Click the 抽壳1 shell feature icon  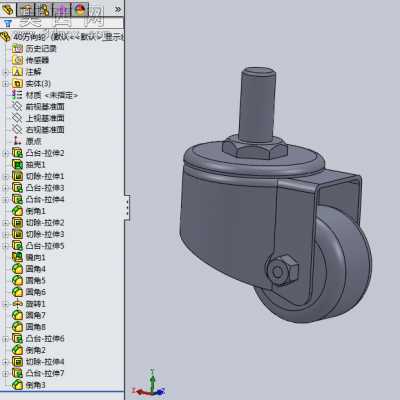pos(17,164)
